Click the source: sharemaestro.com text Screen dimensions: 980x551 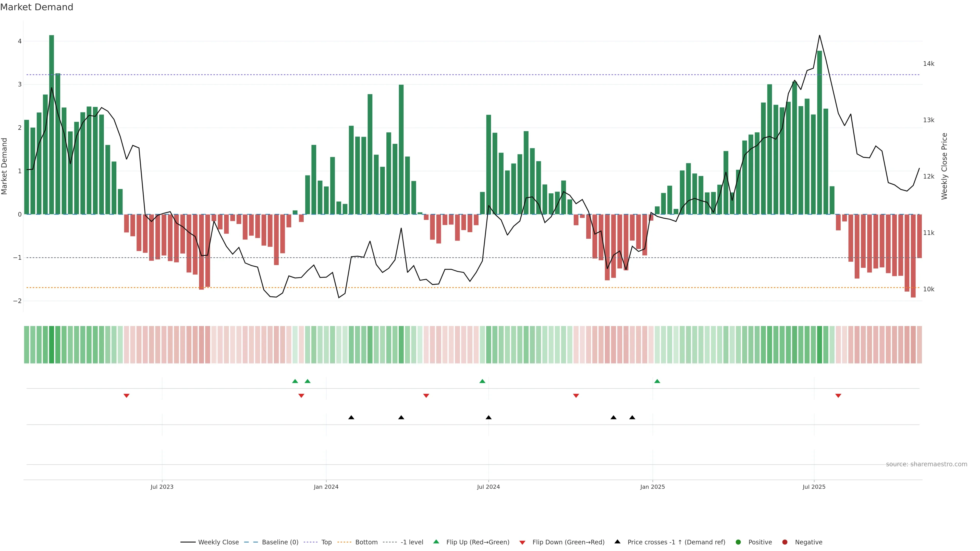point(926,464)
